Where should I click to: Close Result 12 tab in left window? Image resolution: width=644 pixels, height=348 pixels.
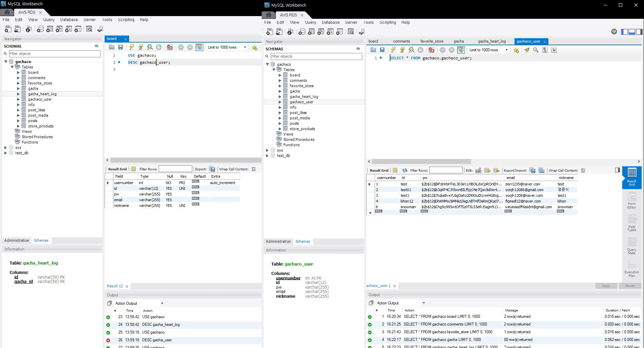tap(127, 286)
